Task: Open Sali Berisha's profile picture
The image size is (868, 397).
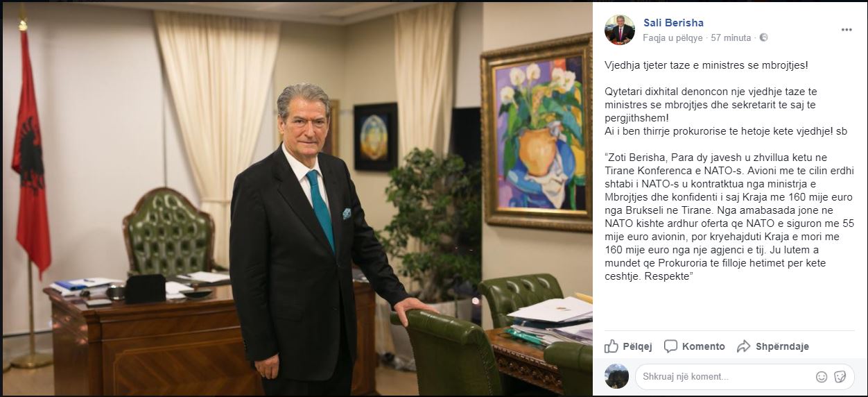Action: [x=619, y=30]
